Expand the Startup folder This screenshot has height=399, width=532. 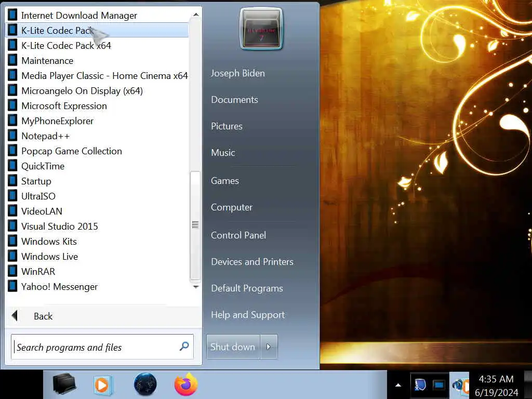click(x=97, y=181)
